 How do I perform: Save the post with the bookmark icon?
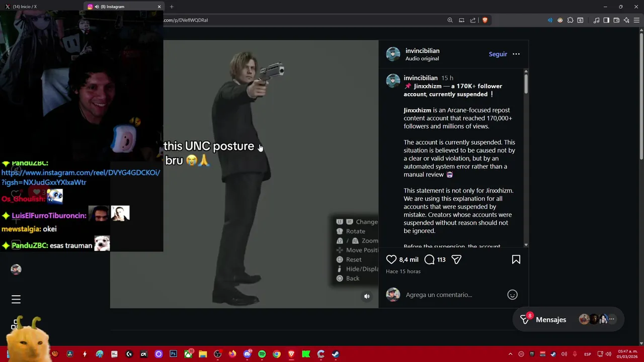tap(516, 259)
